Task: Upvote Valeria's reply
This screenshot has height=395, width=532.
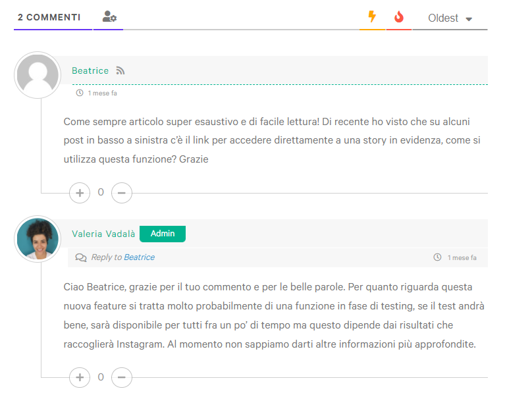Action: click(x=79, y=377)
